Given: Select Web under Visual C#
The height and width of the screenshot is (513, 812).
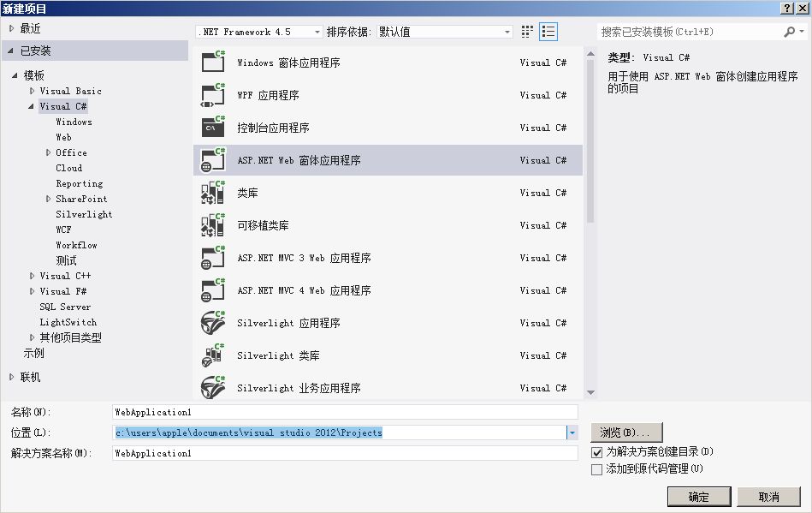Looking at the screenshot, I should tap(63, 137).
